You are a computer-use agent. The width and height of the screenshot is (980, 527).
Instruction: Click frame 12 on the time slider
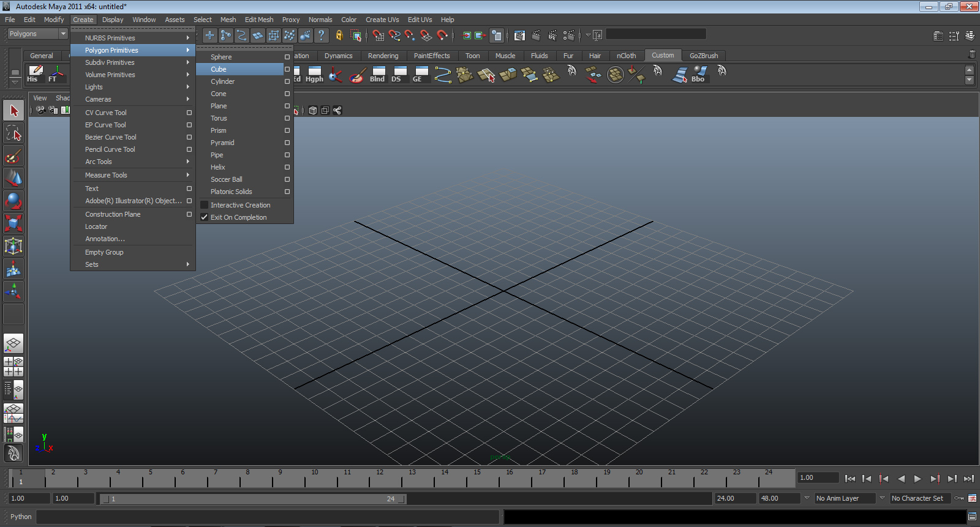(x=380, y=479)
